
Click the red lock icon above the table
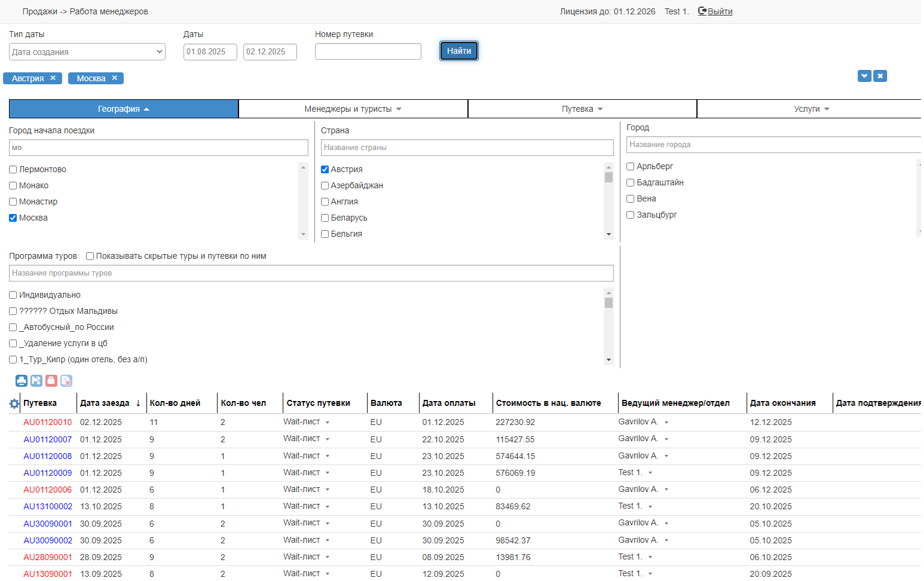pos(51,381)
